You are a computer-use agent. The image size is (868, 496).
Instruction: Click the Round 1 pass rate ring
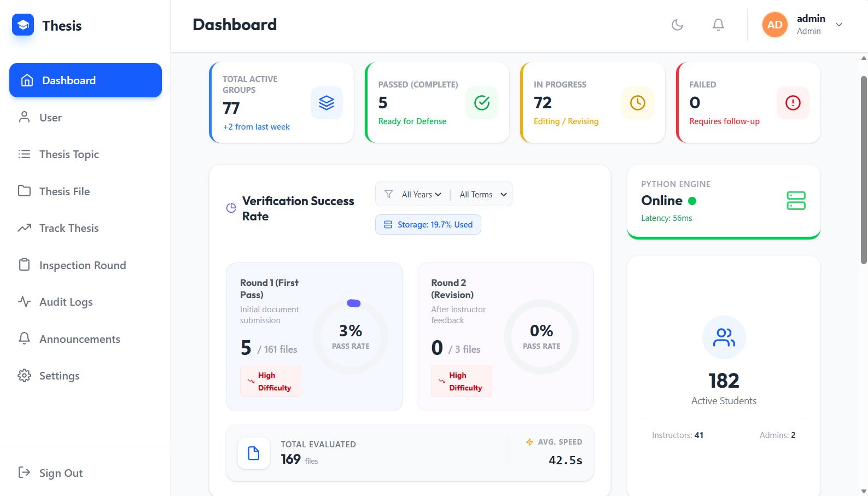(351, 337)
